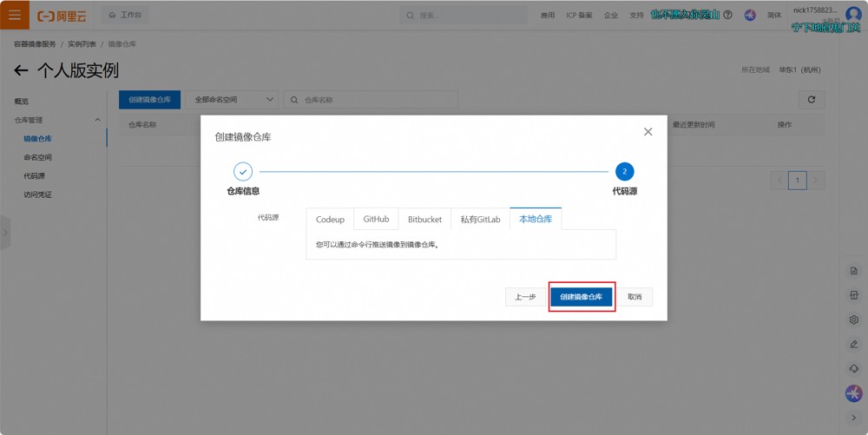Click the 上一步 button

point(525,297)
